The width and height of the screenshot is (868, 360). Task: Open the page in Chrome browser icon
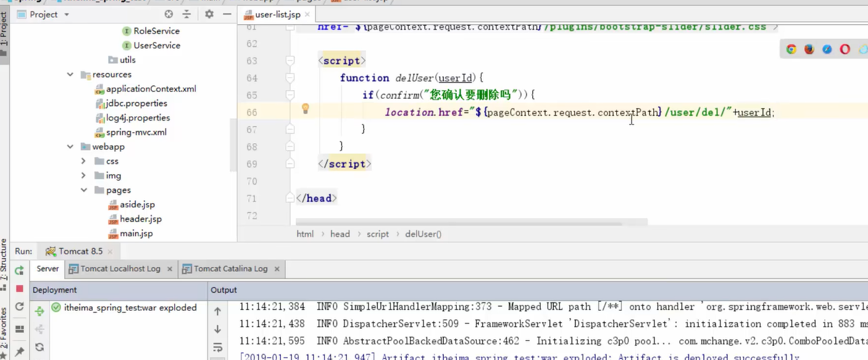coord(791,49)
